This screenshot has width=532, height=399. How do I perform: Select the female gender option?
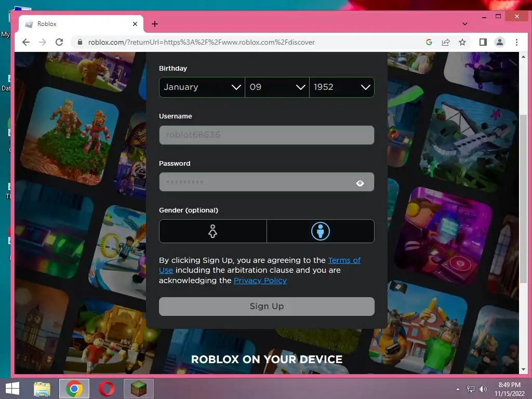(x=212, y=231)
